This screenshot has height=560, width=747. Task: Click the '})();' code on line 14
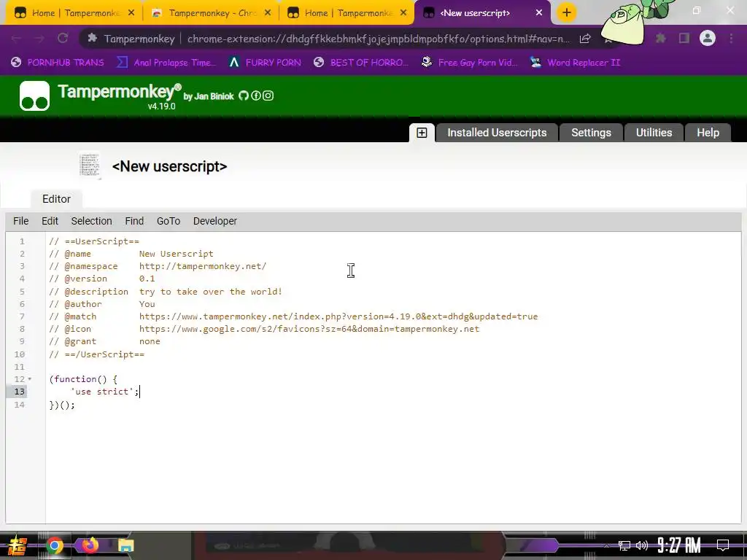62,405
